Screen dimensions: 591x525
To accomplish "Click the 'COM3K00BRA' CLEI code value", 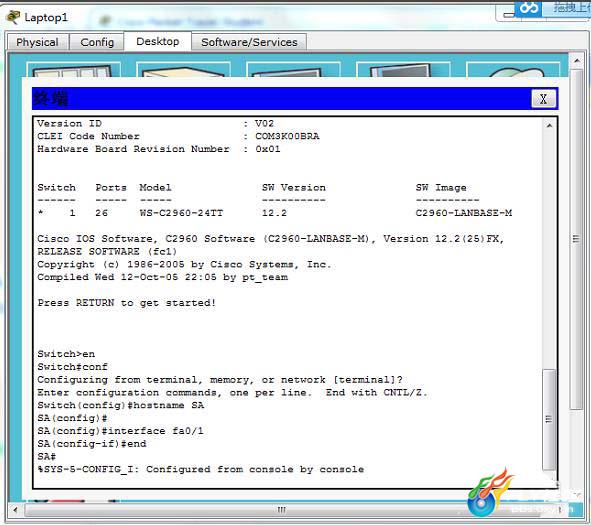I will click(287, 136).
